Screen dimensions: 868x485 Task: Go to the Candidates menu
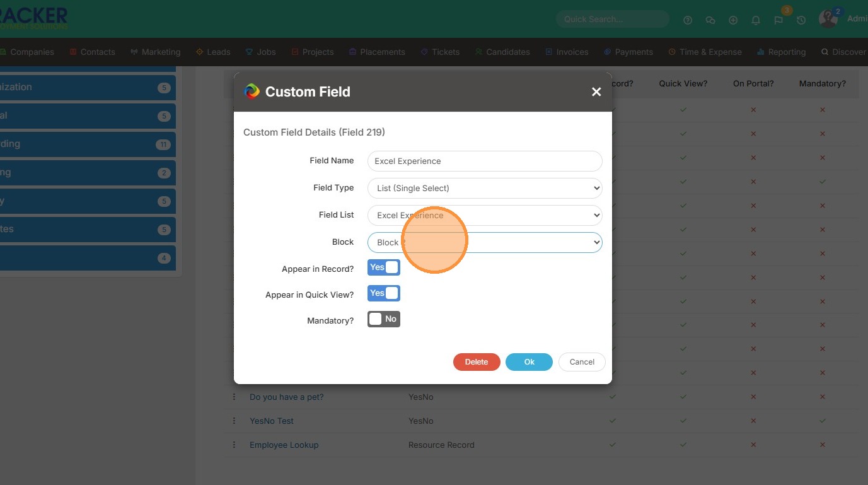pyautogui.click(x=502, y=52)
